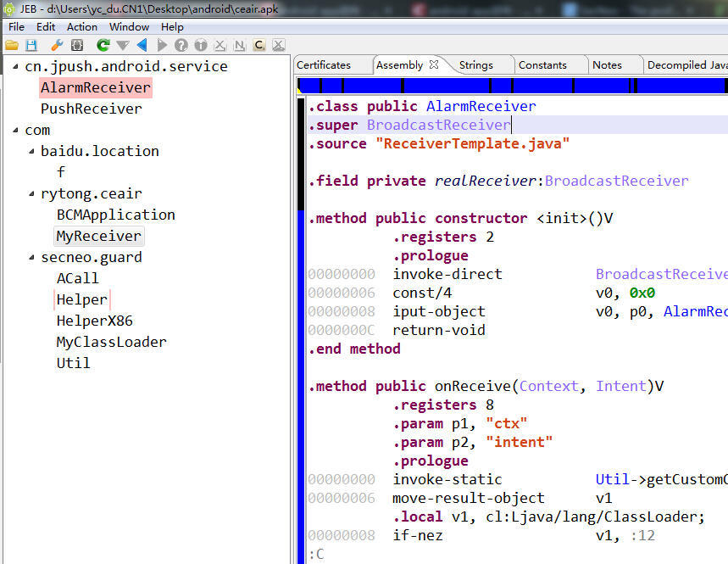Click the :12 jump label on if-nez line

click(x=642, y=536)
